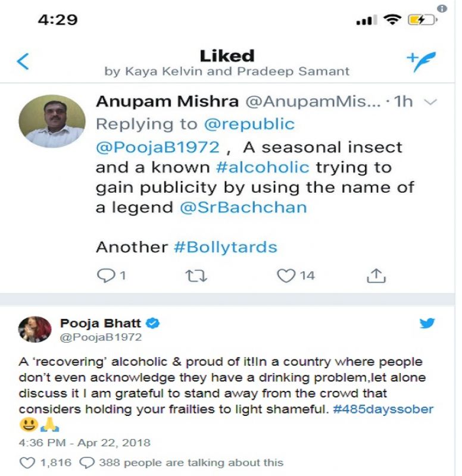The height and width of the screenshot is (476, 462).
Task: Like Anupam Mishra's tweet with heart
Action: (286, 275)
